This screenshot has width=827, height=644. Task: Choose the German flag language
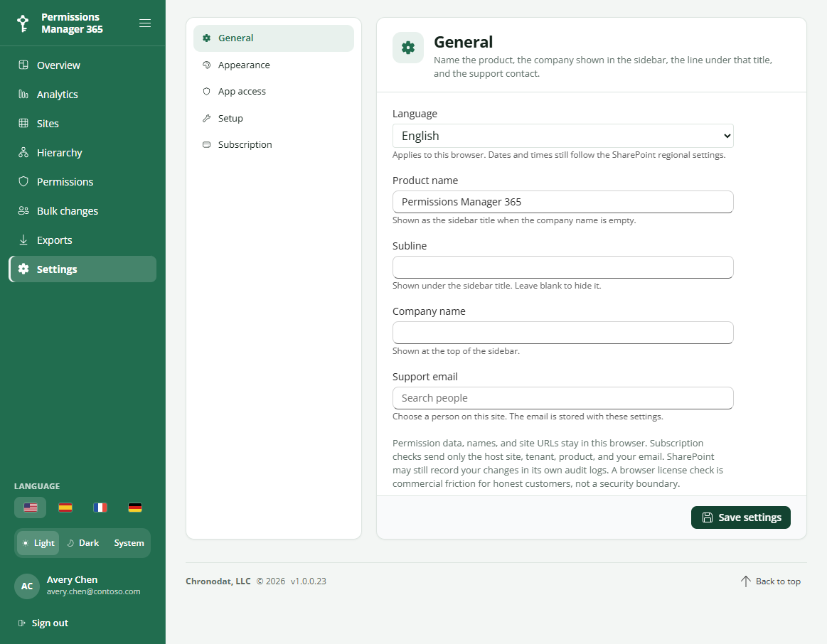coord(135,508)
